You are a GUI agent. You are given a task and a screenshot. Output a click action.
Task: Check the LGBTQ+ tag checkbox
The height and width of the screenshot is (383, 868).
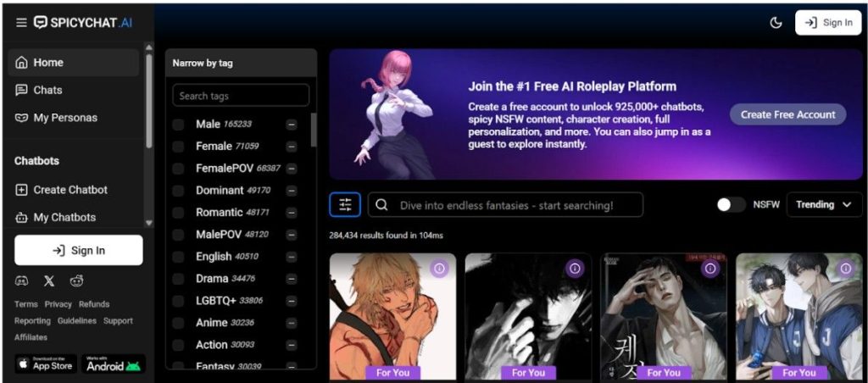click(x=178, y=301)
